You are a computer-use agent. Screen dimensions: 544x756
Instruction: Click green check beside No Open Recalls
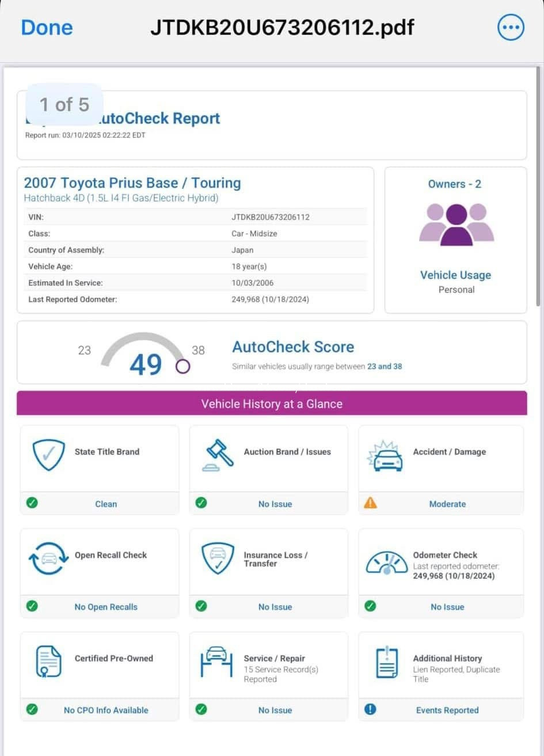point(32,606)
